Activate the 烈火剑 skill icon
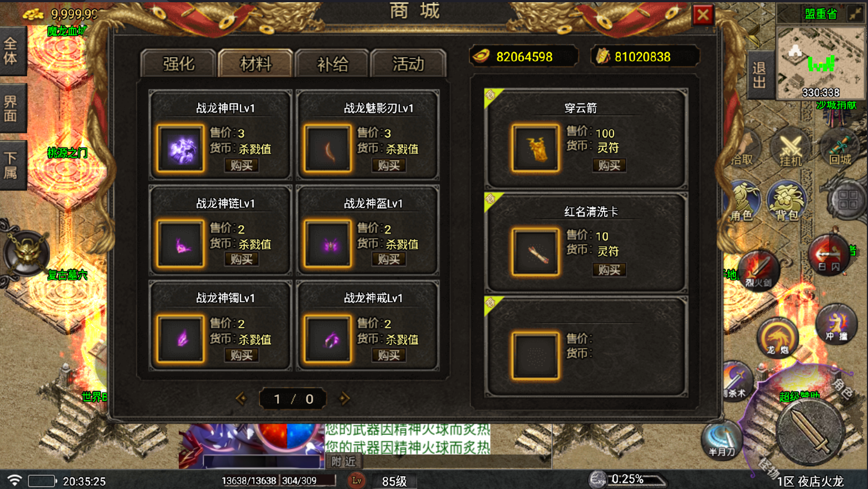 click(758, 270)
